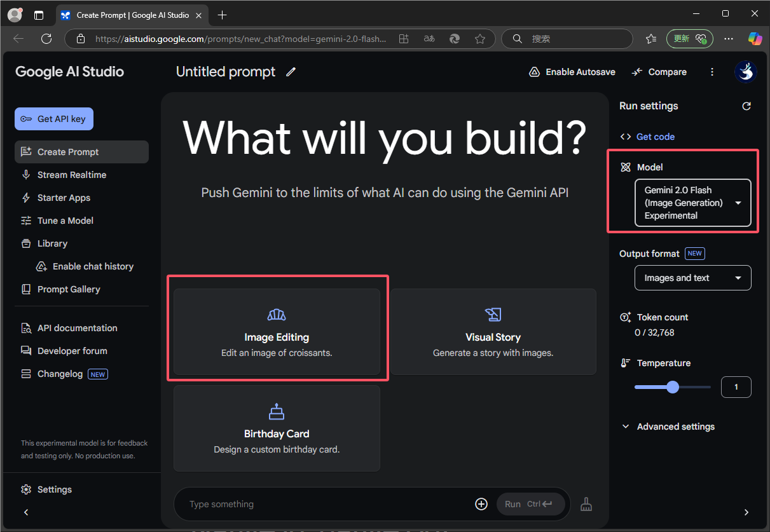Click the split screen icon in address bar
770x532 pixels.
point(404,39)
